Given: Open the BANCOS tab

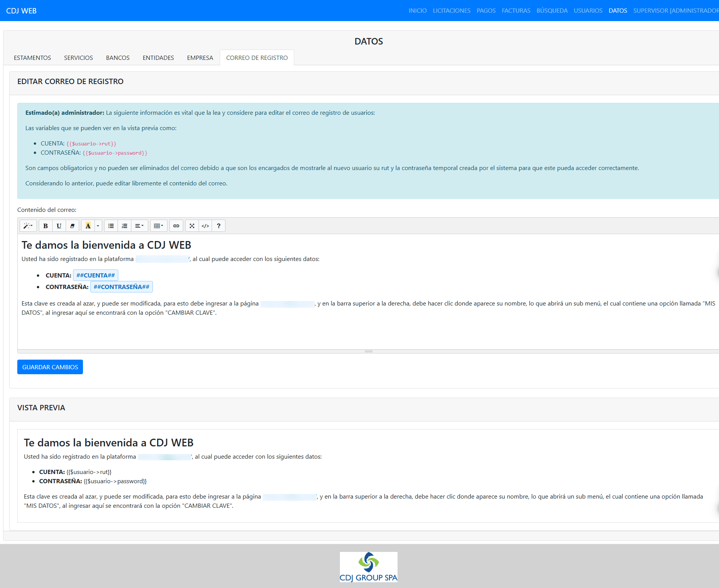Looking at the screenshot, I should [x=118, y=58].
